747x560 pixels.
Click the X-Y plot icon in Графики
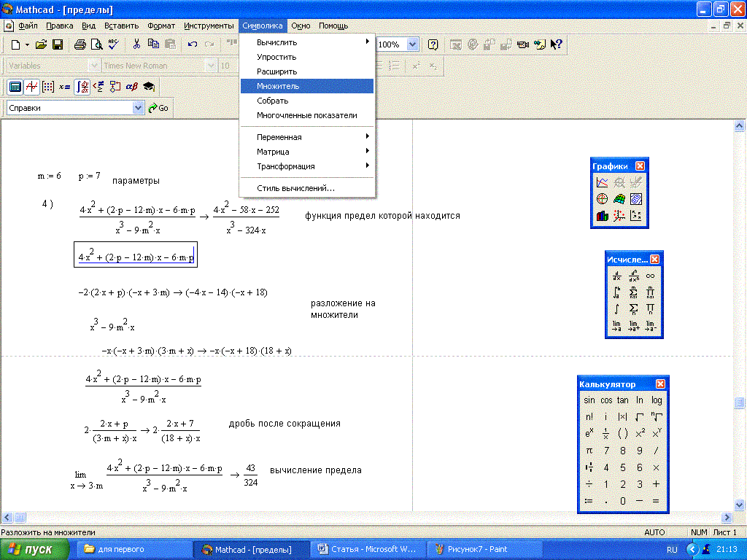coord(602,182)
